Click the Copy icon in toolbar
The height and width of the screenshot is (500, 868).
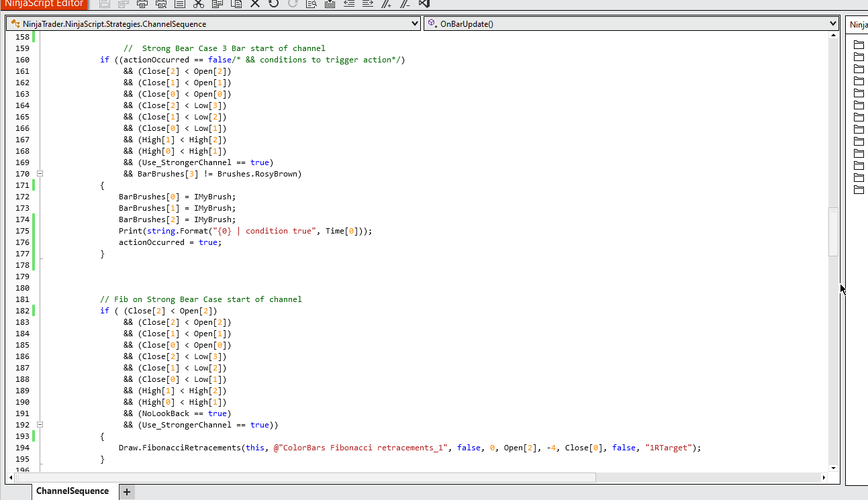217,4
